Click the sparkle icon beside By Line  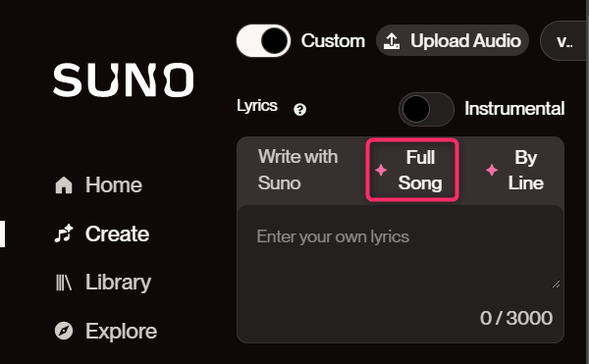click(492, 170)
